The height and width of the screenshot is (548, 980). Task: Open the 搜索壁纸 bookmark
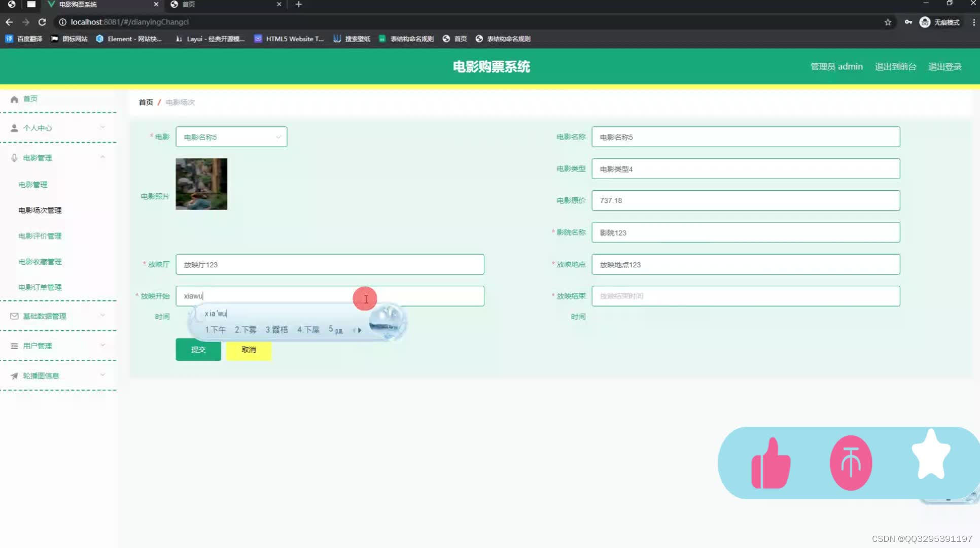[x=352, y=39]
